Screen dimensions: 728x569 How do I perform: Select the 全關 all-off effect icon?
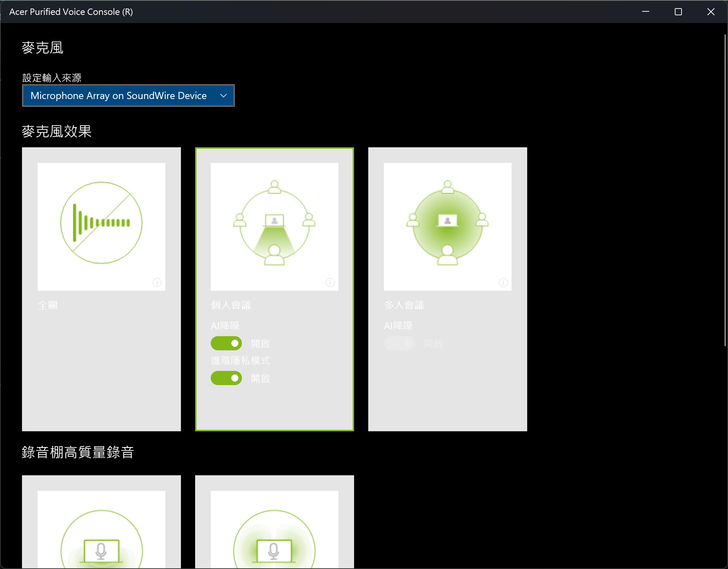[x=101, y=223]
